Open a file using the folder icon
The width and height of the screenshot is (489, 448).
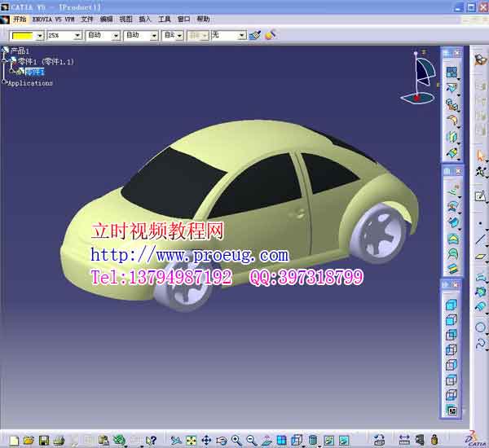pos(29,440)
